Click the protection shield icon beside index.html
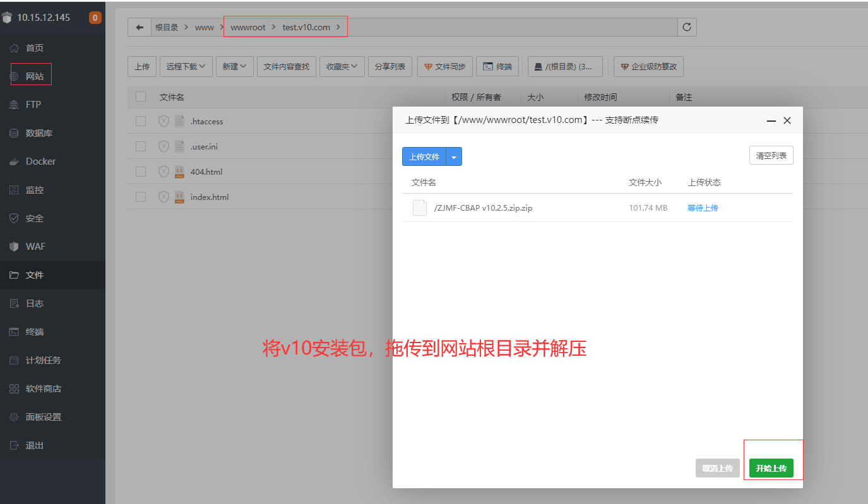 click(163, 197)
